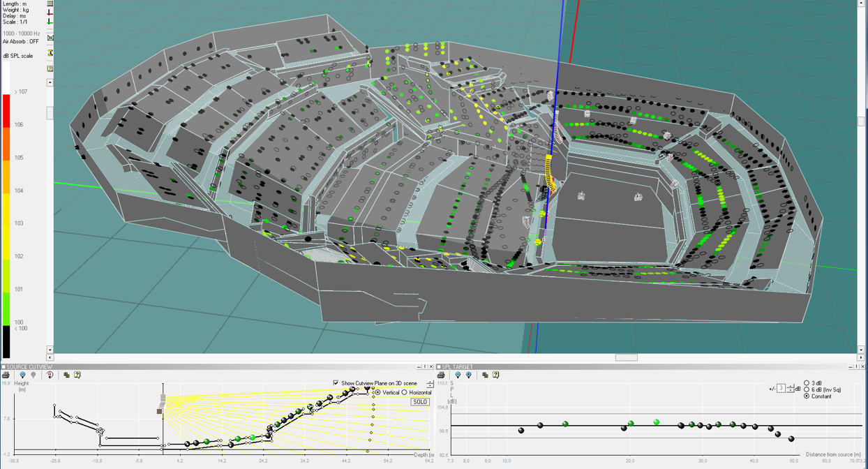Image resolution: width=868 pixels, height=469 pixels.
Task: Open help in the SPL Target toolbar
Action: (x=496, y=375)
